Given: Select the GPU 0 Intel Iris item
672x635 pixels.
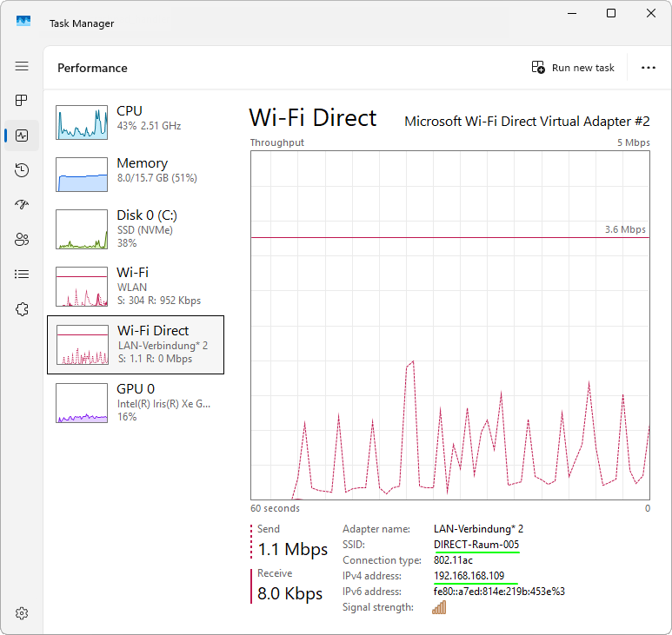Looking at the screenshot, I should 136,403.
